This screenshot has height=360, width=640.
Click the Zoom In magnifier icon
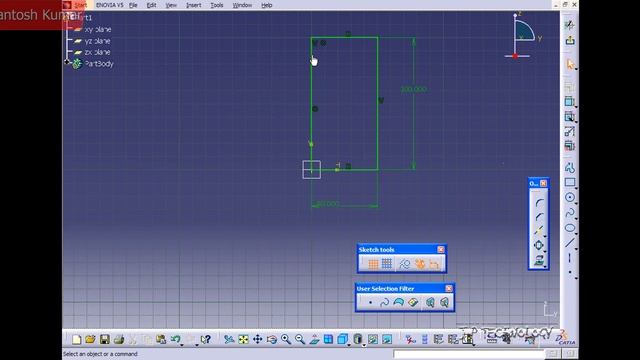pyautogui.click(x=286, y=340)
